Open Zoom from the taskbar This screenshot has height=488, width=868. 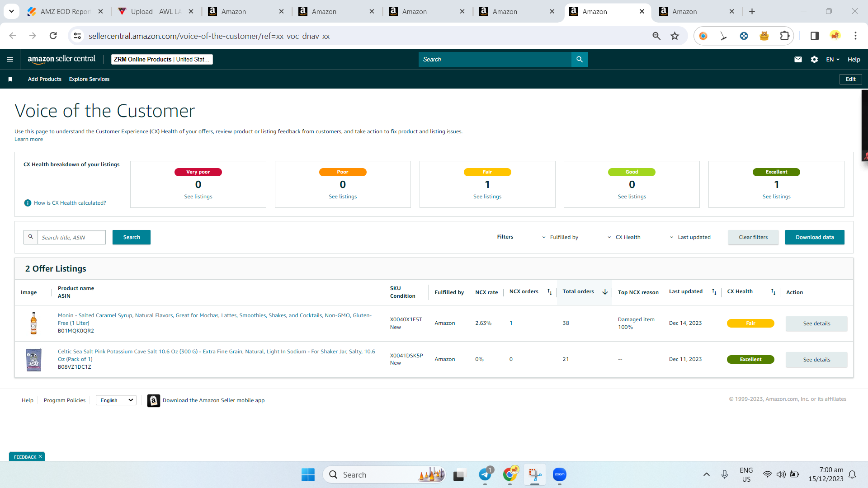560,474
